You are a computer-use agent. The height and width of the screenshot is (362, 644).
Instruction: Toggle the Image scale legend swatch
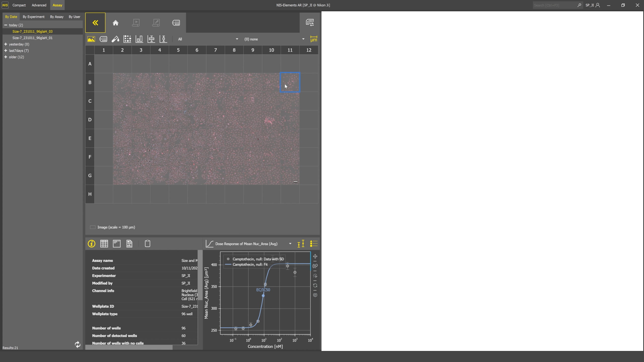click(x=93, y=227)
